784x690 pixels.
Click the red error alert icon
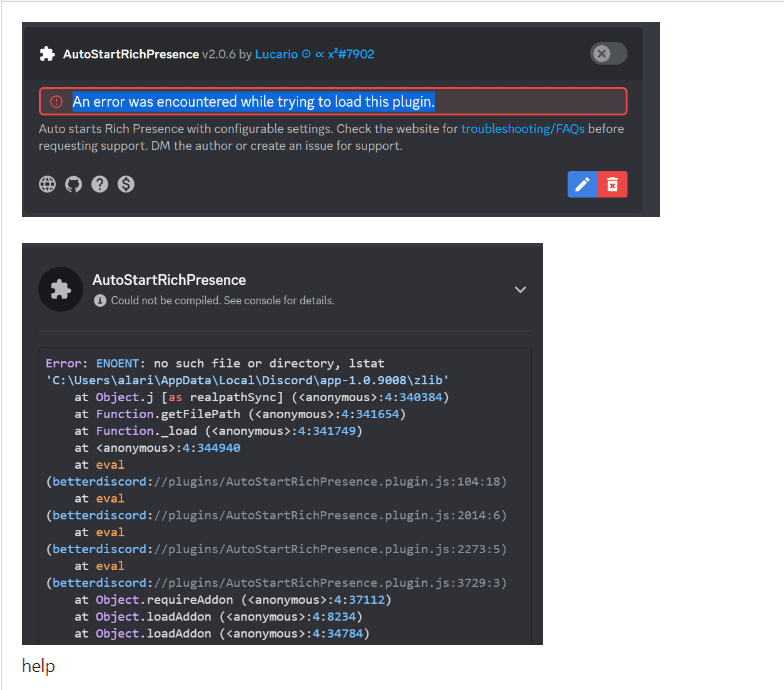56,102
